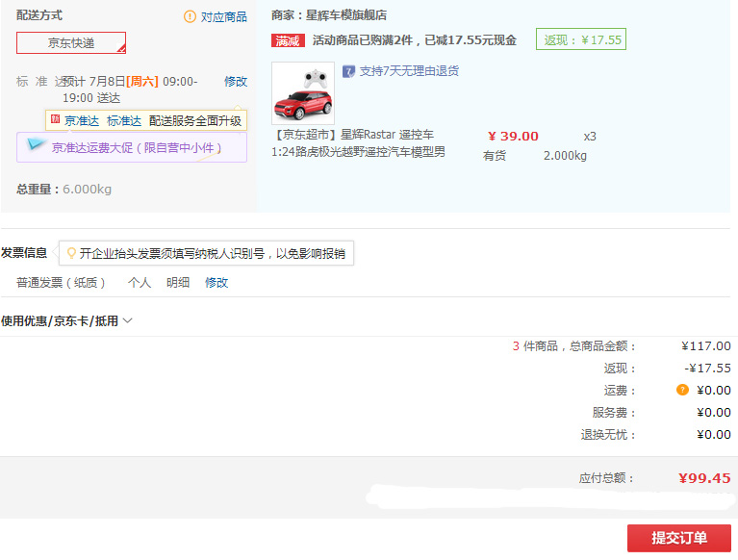
Task: Click 修改 in the invoice information row
Action: tap(216, 283)
